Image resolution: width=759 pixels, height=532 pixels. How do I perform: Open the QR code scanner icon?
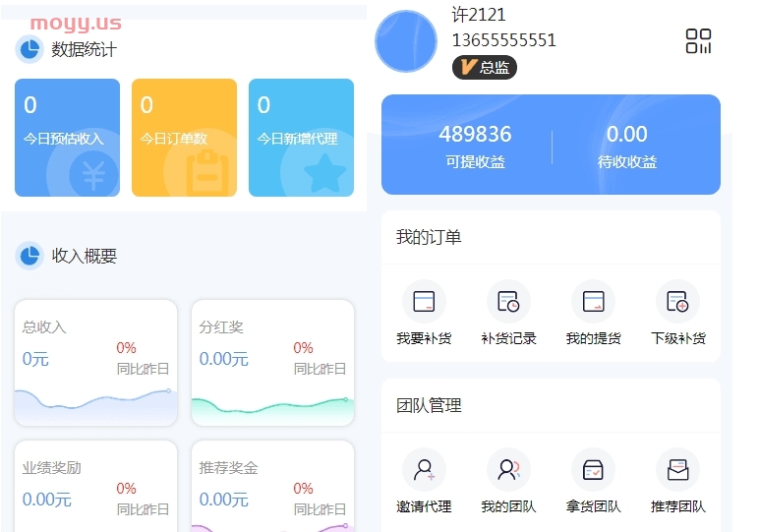(698, 41)
